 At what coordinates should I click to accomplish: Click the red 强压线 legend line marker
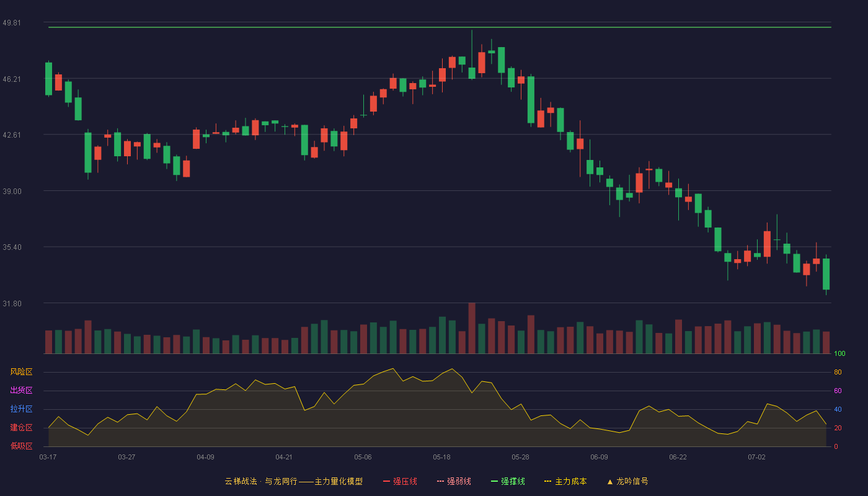tap(386, 481)
